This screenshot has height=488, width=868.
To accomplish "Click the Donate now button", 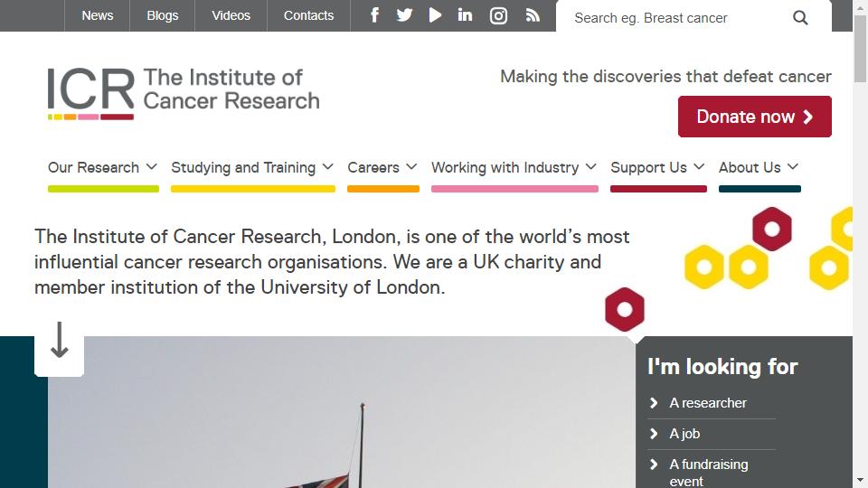I will tap(754, 117).
